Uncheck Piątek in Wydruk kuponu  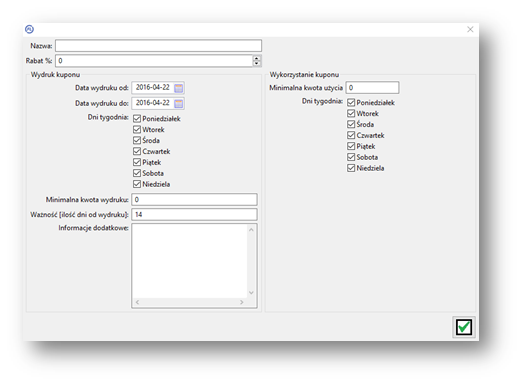pos(137,162)
